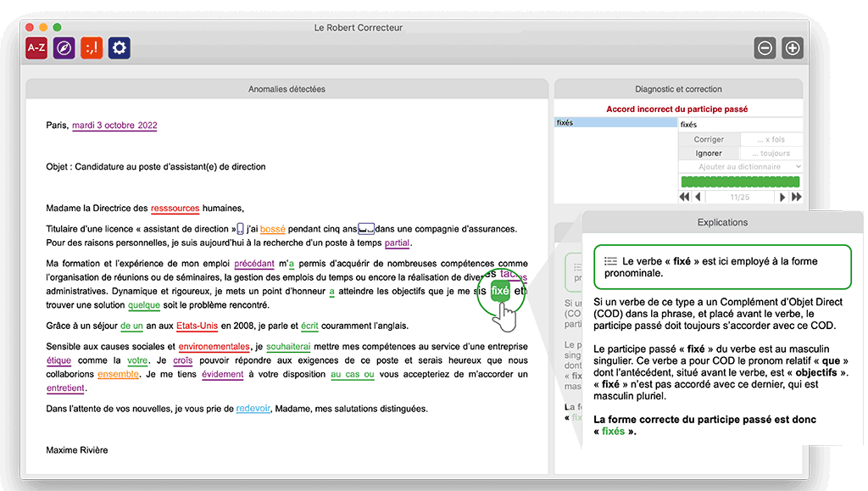
Task: Click the green-underlined phrase 'au cas ou'
Action: pos(353,374)
